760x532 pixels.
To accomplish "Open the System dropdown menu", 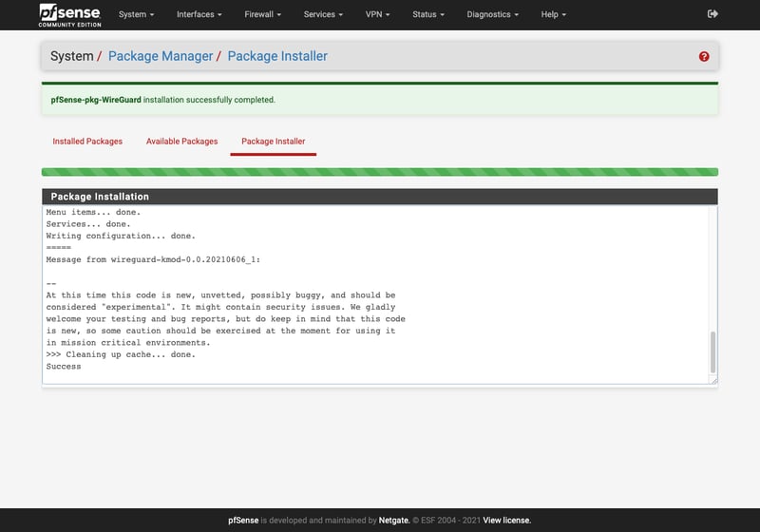I will 136,15.
